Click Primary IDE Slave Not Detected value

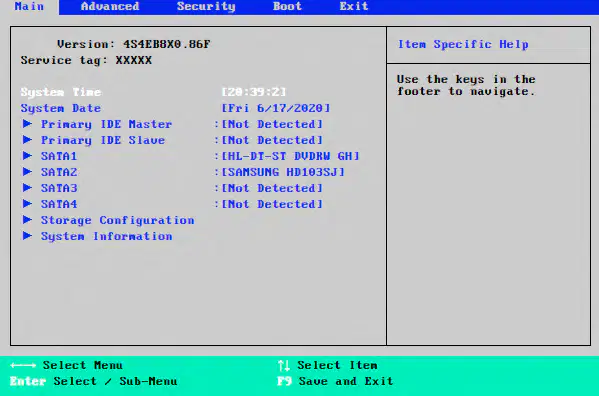click(x=272, y=140)
